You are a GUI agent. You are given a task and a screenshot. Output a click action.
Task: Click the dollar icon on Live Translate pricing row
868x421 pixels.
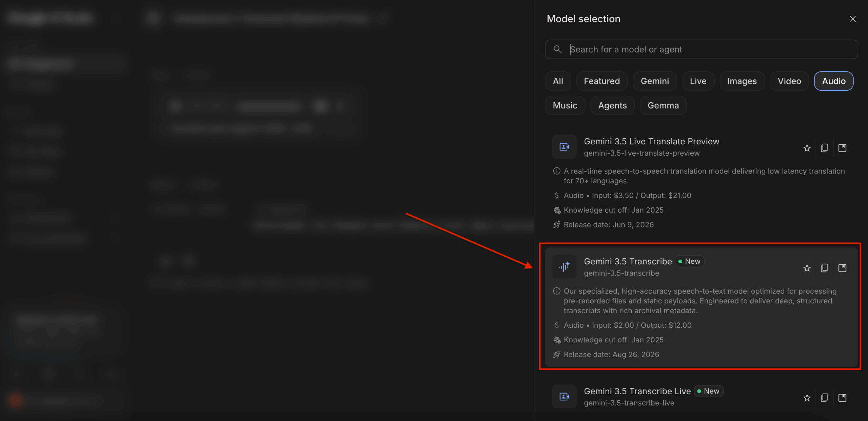557,196
